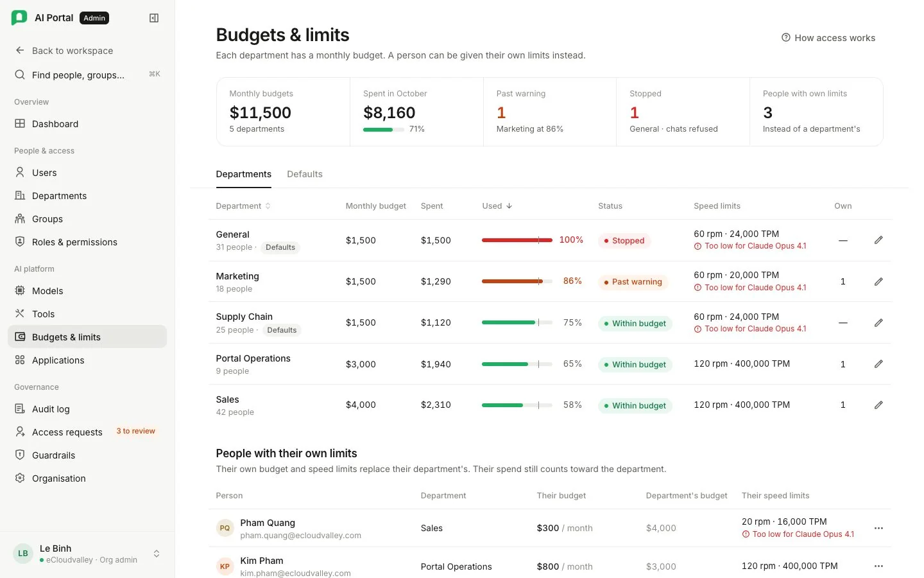Click the $11,500 monthly budgets total

coord(261,113)
